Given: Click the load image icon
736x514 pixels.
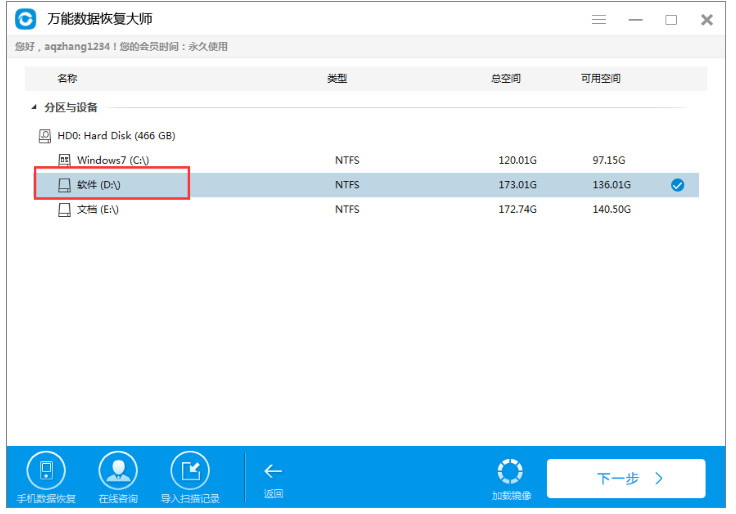Looking at the screenshot, I should [511, 471].
